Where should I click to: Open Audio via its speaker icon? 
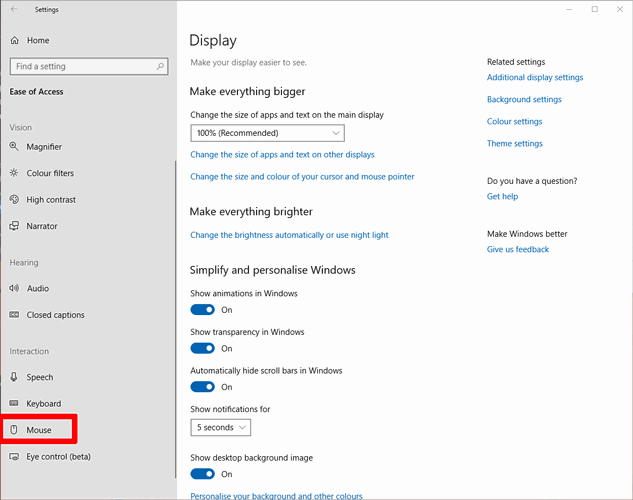14,288
